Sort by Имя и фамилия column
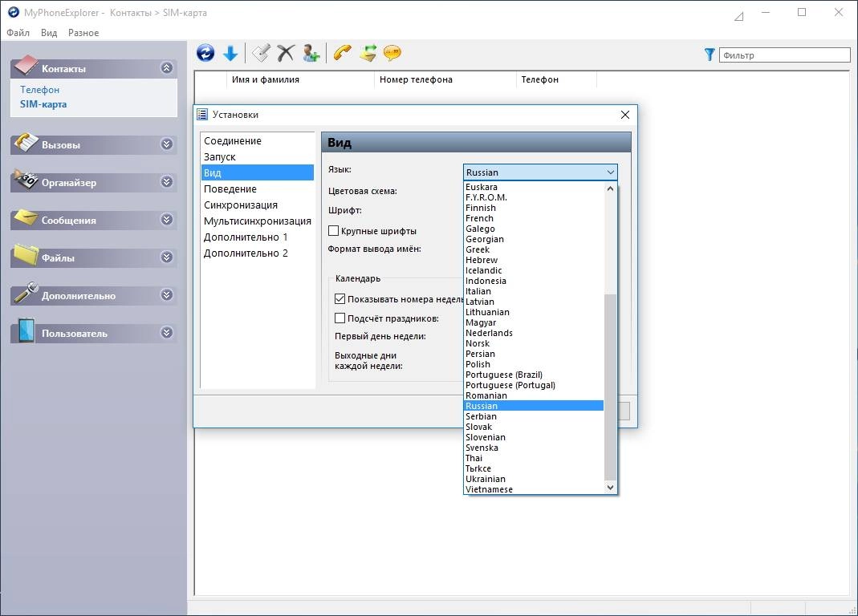 tap(300, 79)
